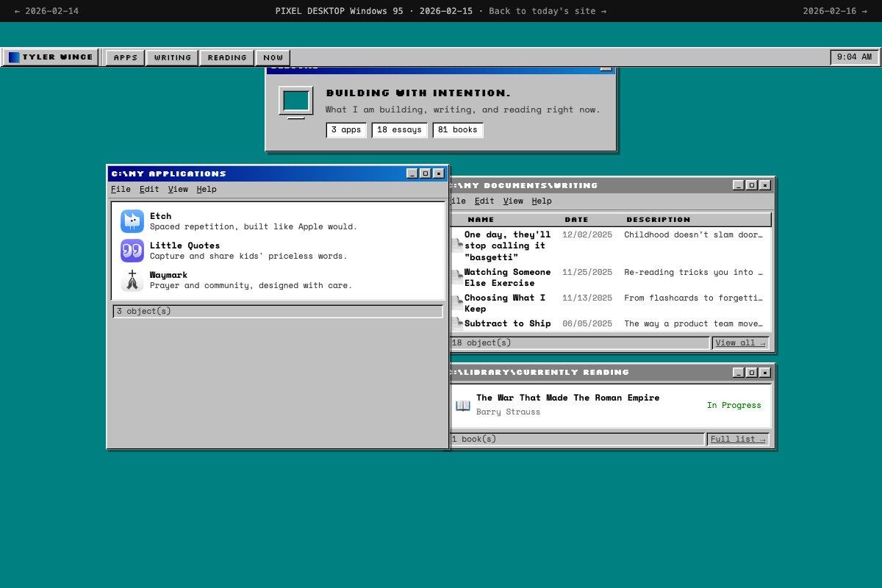Open the Little Quotes app icon

[132, 251]
